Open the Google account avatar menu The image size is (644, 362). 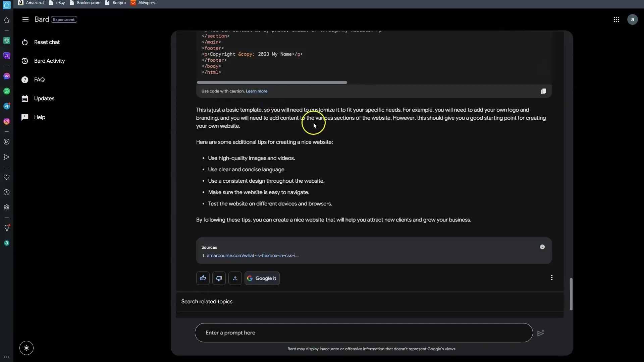click(632, 19)
